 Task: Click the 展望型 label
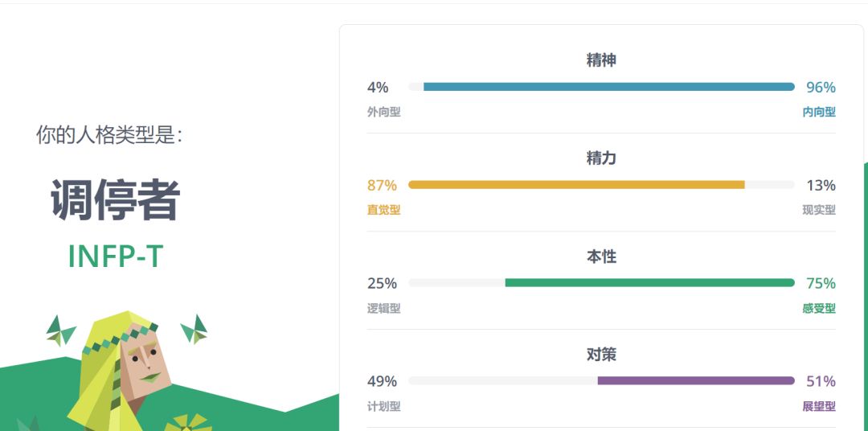(819, 407)
